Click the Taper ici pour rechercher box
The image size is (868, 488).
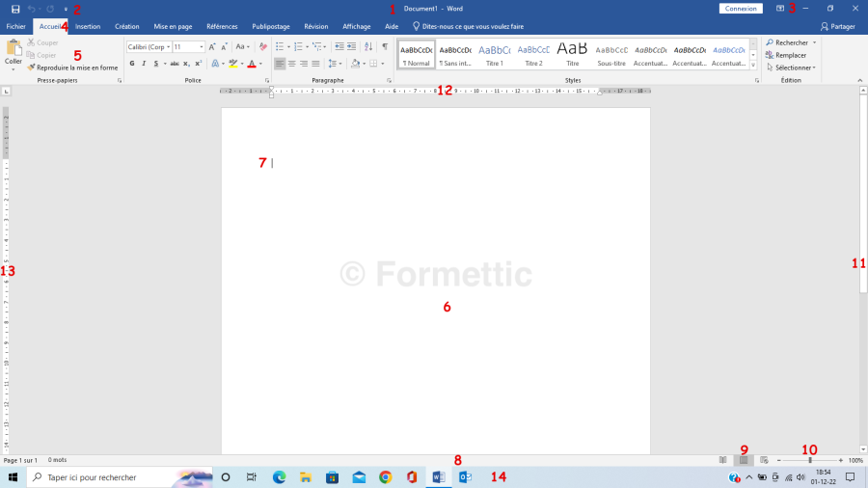120,477
